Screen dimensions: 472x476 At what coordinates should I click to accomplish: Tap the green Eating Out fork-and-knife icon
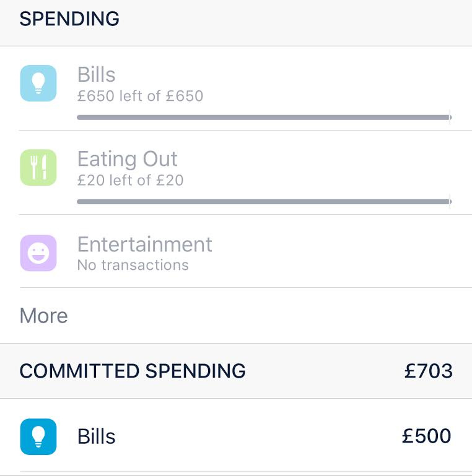pos(38,168)
